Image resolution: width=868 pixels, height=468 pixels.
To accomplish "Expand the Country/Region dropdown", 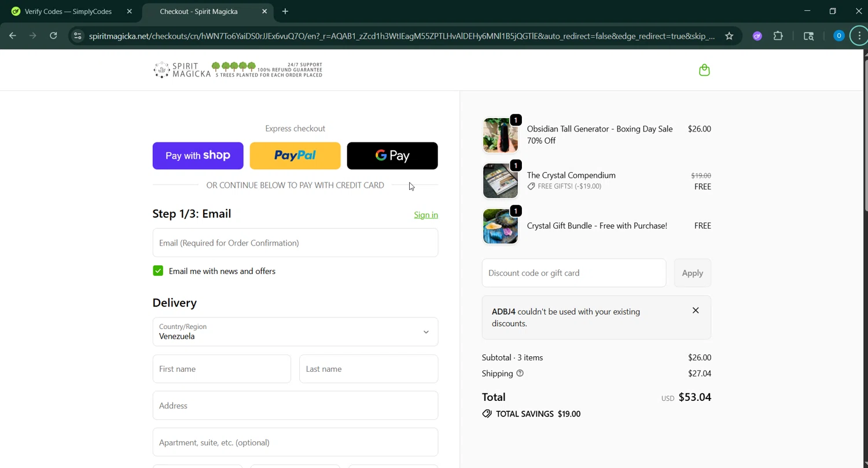I will coord(295,332).
